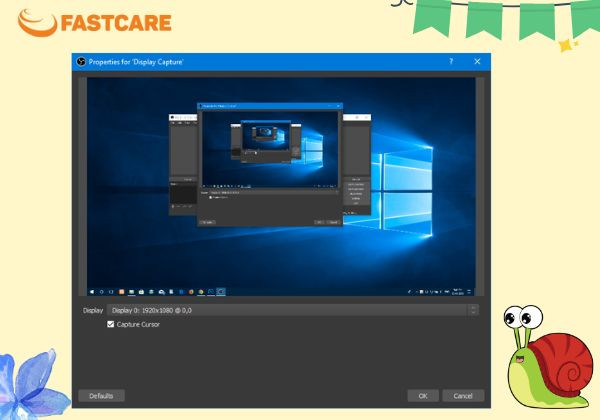Click the '?' help button in the title bar
600x420 pixels.
(x=451, y=61)
